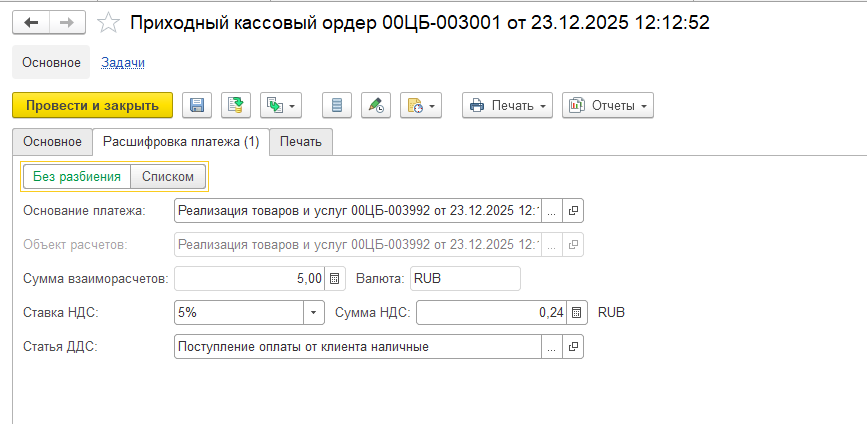Select the Без разбиения mode
Image resolution: width=867 pixels, height=424 pixels.
pyautogui.click(x=77, y=177)
